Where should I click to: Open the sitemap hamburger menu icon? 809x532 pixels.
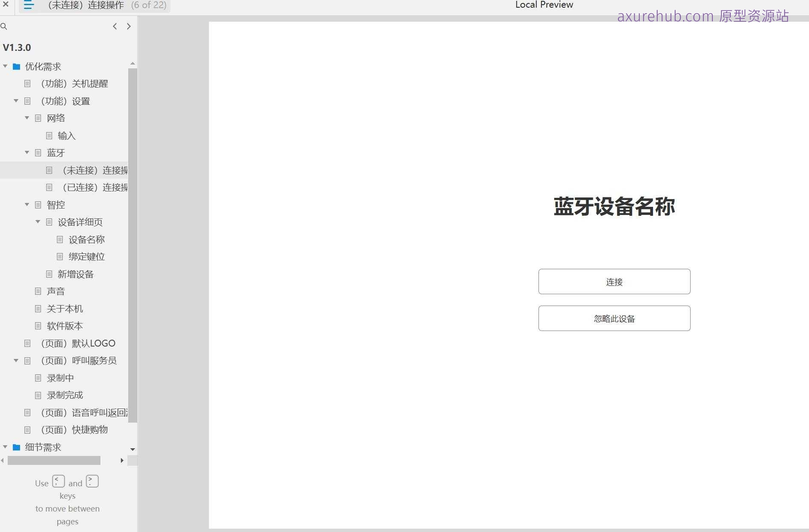tap(28, 5)
